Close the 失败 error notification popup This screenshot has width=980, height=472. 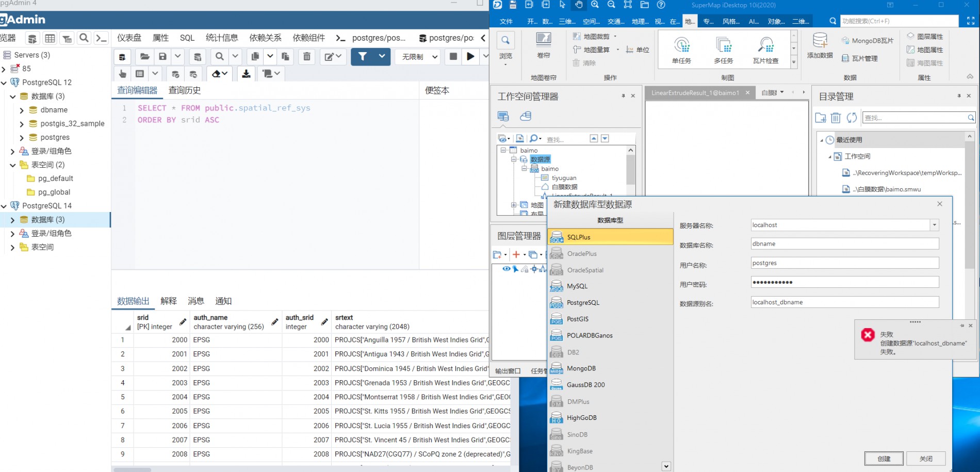(971, 325)
